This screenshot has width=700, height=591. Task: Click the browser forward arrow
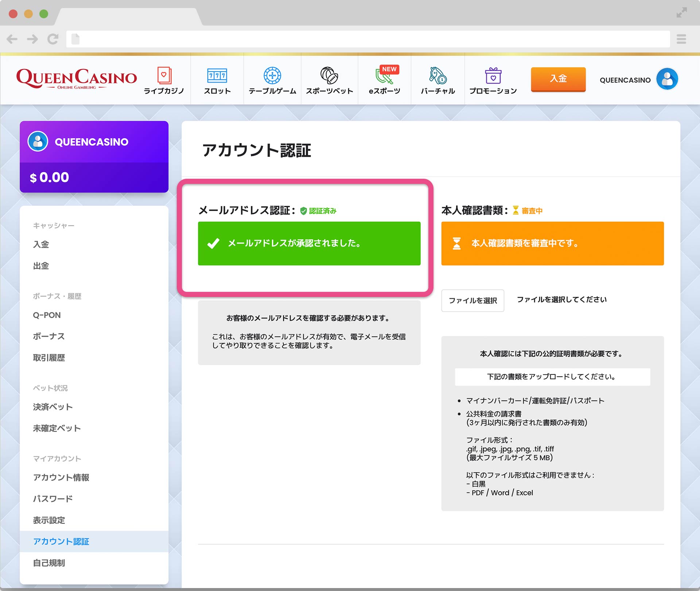pos(32,39)
